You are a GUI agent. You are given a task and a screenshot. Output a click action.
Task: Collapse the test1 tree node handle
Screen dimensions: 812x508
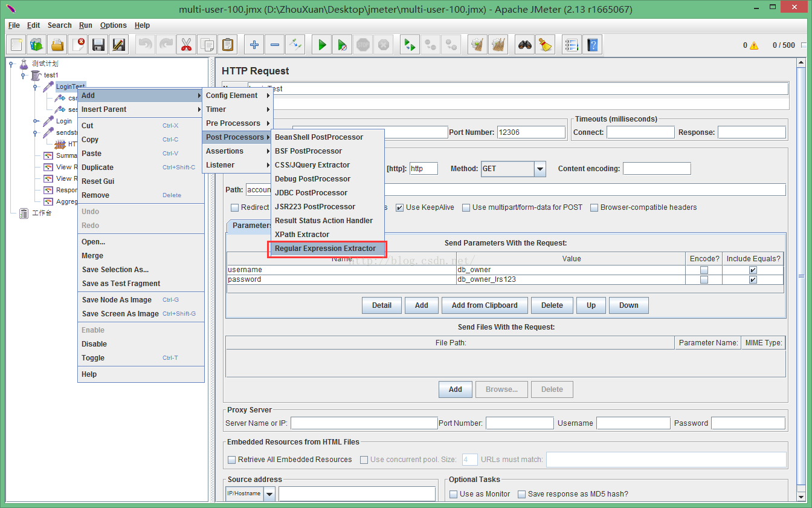(x=23, y=75)
